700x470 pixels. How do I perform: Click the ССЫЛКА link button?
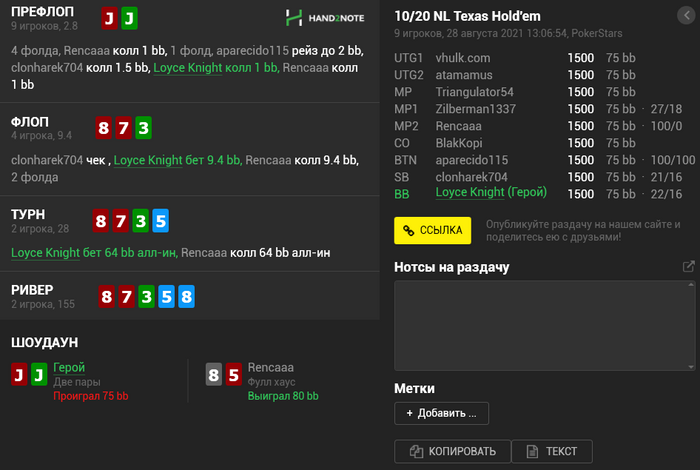[432, 230]
